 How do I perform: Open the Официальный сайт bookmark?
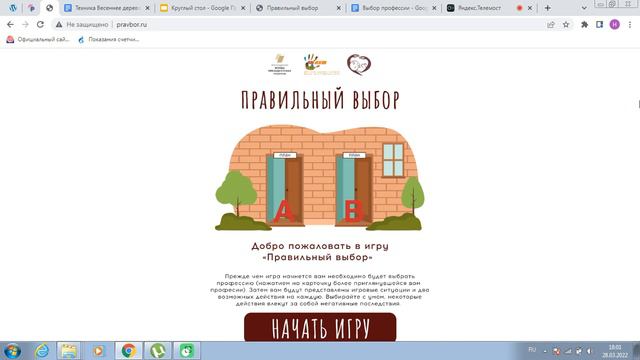click(38, 39)
